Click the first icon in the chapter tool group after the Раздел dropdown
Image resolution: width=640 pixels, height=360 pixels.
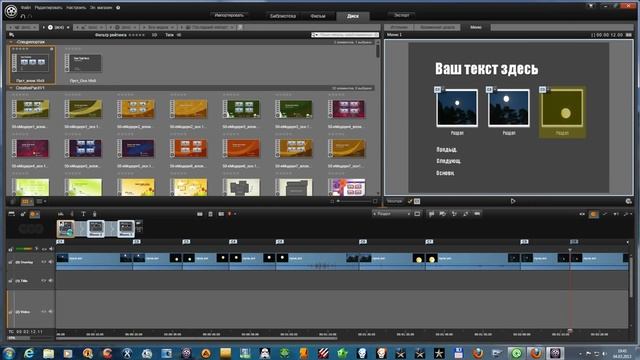[x=431, y=214]
